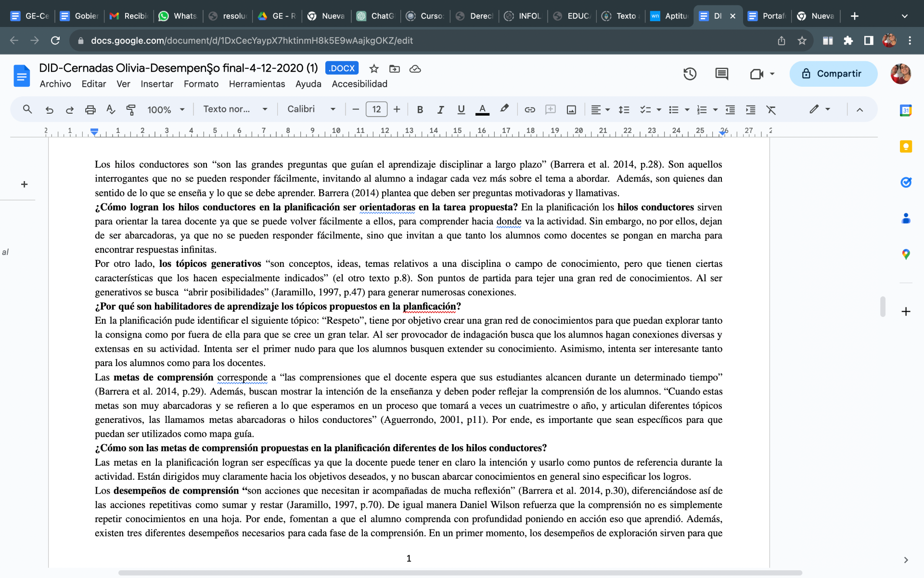Increase the paragraph indent

click(751, 110)
